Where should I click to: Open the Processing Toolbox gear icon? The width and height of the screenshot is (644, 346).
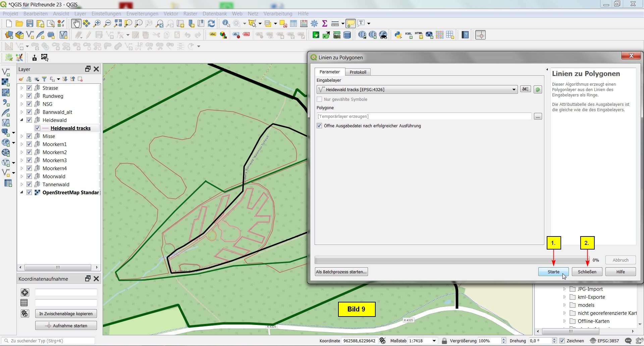tap(314, 23)
